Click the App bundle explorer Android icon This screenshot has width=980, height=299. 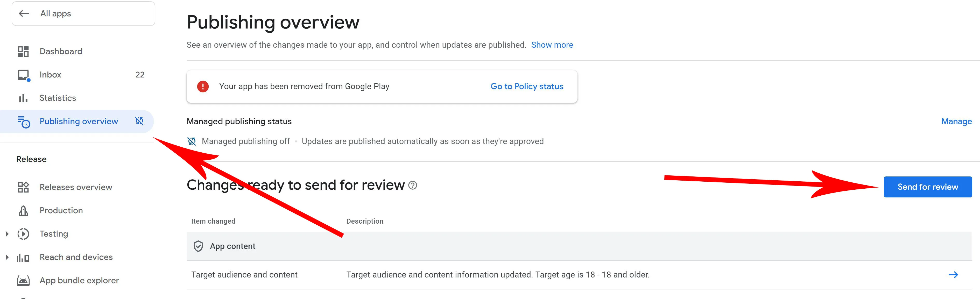tap(23, 281)
